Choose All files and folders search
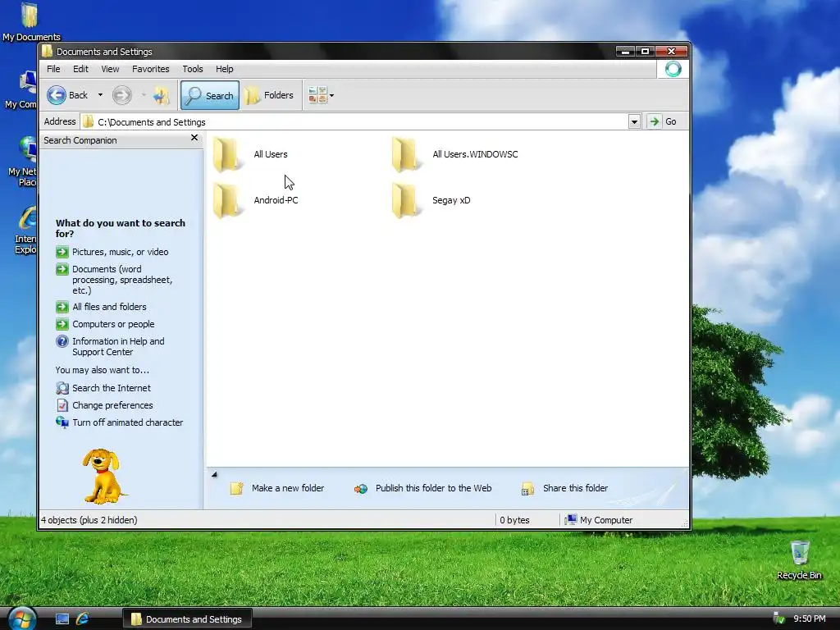 point(109,307)
